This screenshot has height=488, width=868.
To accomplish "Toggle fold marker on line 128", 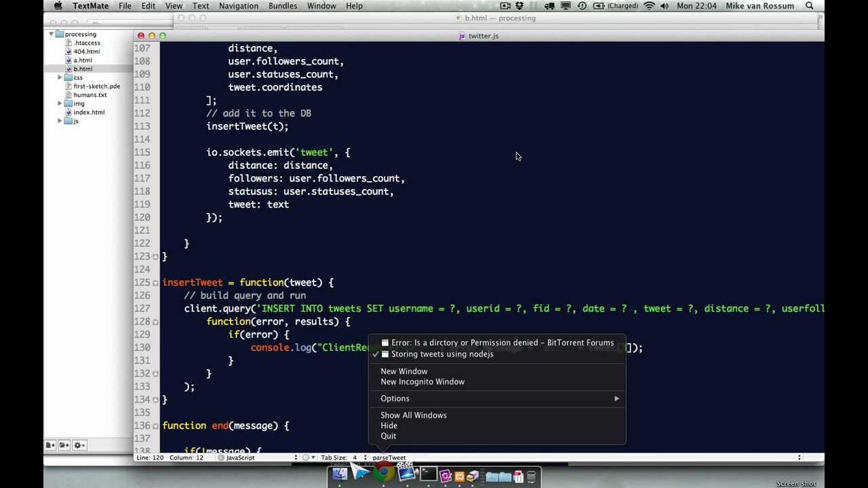I will 155,322.
